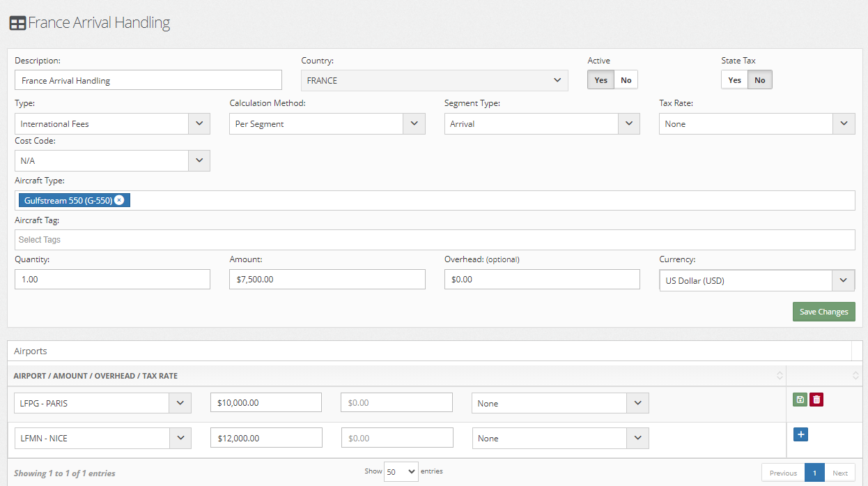
Task: Set State Tax to Yes
Action: 734,80
